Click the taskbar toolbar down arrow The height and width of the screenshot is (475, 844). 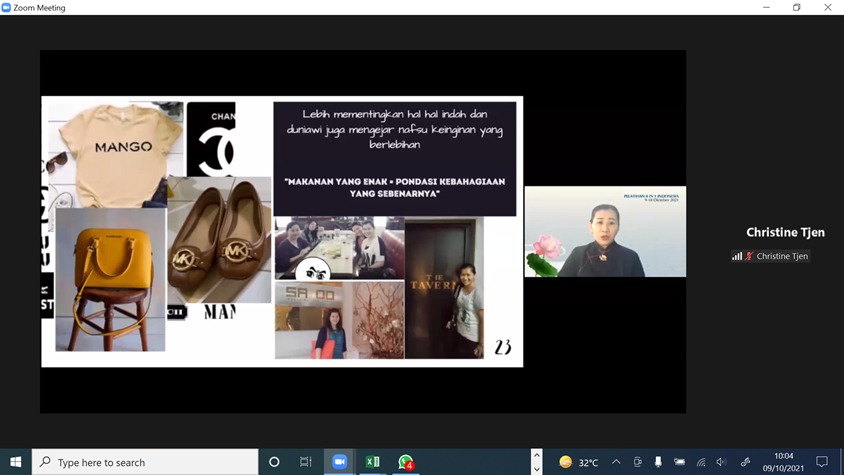(x=537, y=469)
